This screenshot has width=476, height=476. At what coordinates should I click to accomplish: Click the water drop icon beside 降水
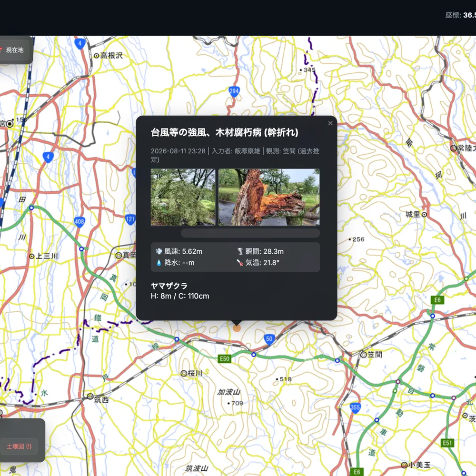[159, 263]
